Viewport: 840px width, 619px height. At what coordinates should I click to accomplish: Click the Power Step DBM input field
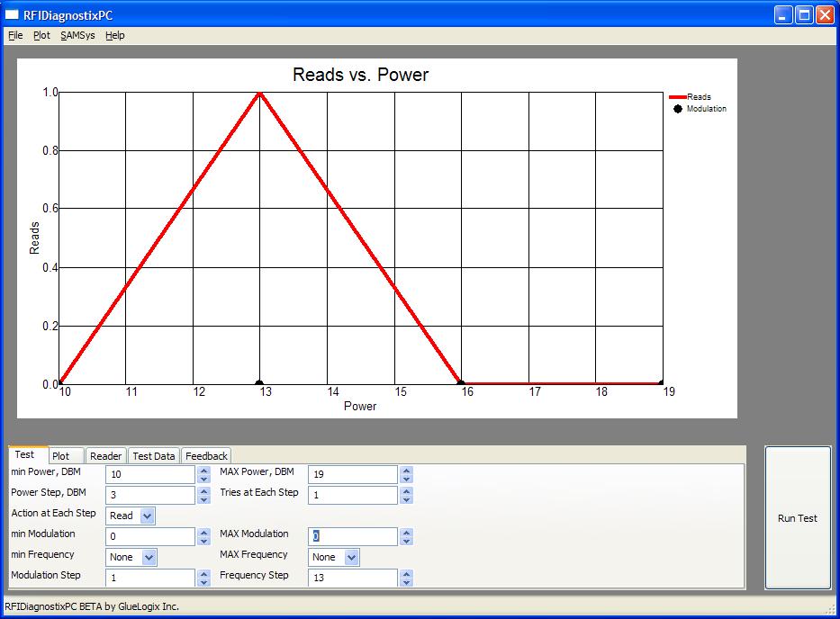(x=150, y=495)
